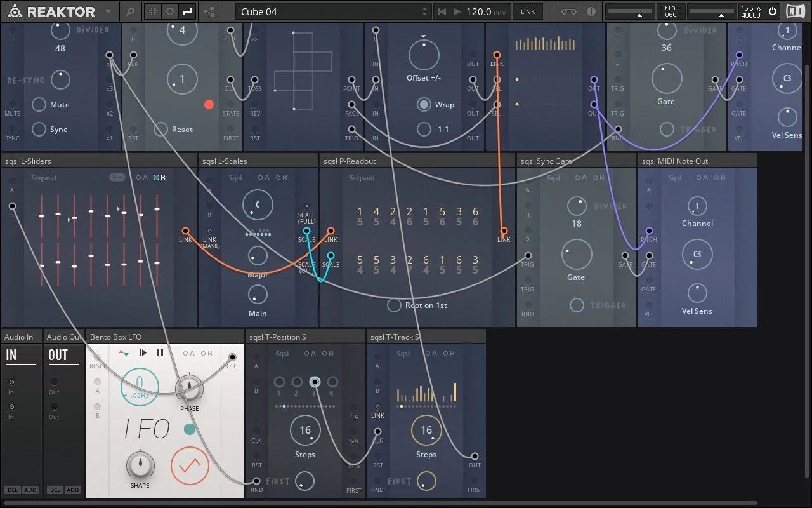
Task: Select snapshot A in sqsl L-Scales
Action: (x=263, y=178)
